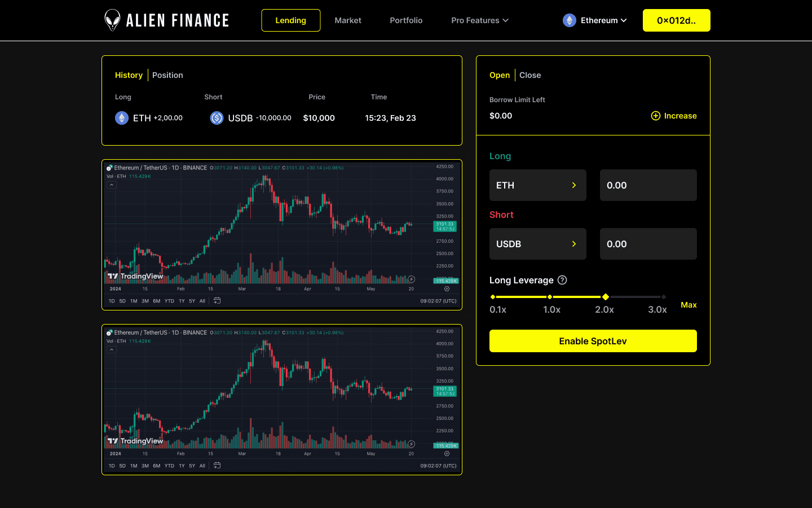The height and width of the screenshot is (508, 812).
Task: Open the Pro Features menu
Action: (480, 20)
